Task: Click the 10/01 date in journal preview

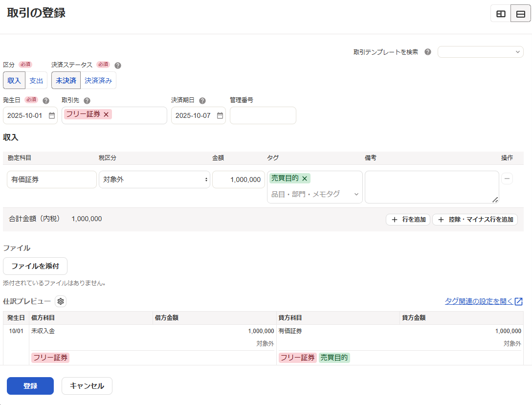Action: [16, 331]
